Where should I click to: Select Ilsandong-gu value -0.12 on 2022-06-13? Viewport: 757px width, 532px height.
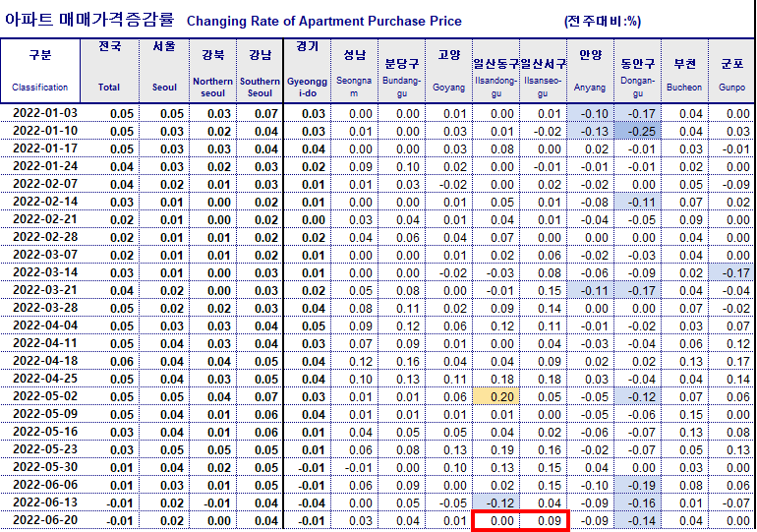coord(495,502)
